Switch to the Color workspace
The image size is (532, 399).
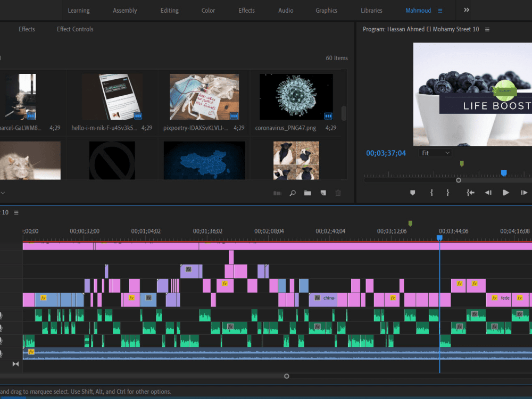208,11
